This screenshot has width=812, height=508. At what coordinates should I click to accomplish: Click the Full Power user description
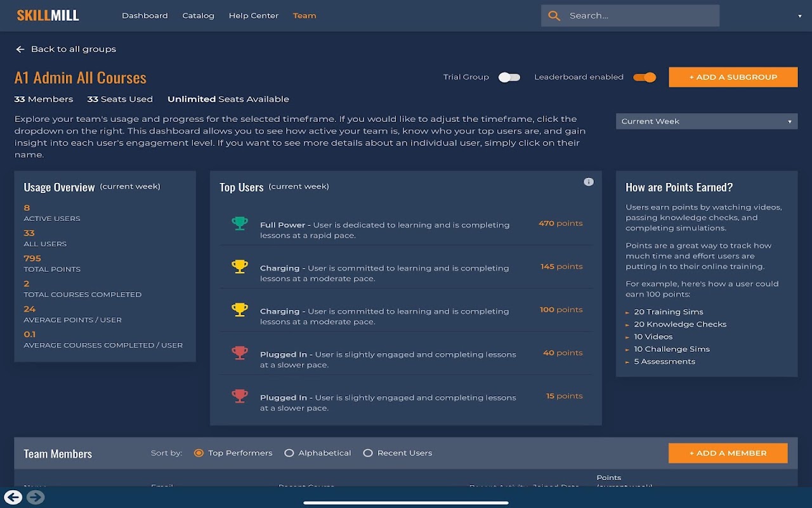pyautogui.click(x=385, y=230)
